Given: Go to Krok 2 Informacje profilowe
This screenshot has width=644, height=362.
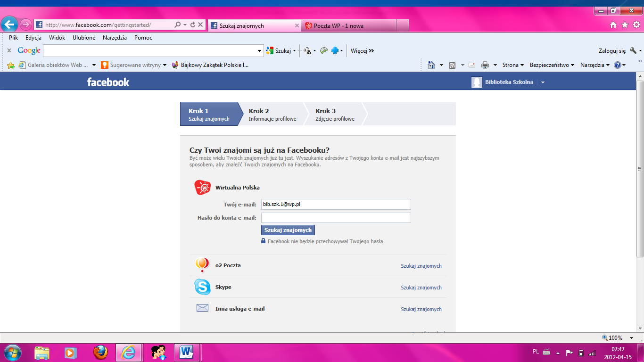Looking at the screenshot, I should pyautogui.click(x=272, y=115).
